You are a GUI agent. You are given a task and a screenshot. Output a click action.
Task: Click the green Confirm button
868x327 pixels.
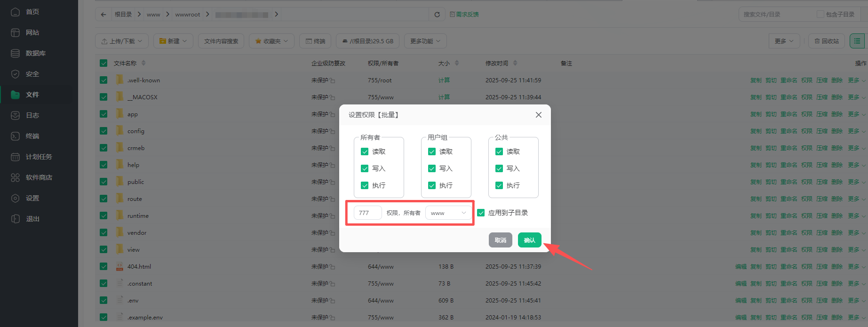point(529,240)
